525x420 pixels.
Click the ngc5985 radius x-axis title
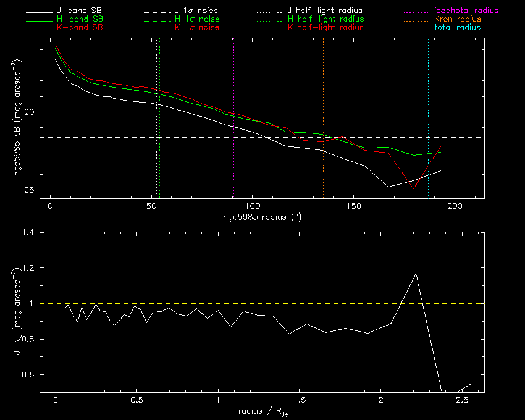pos(262,218)
